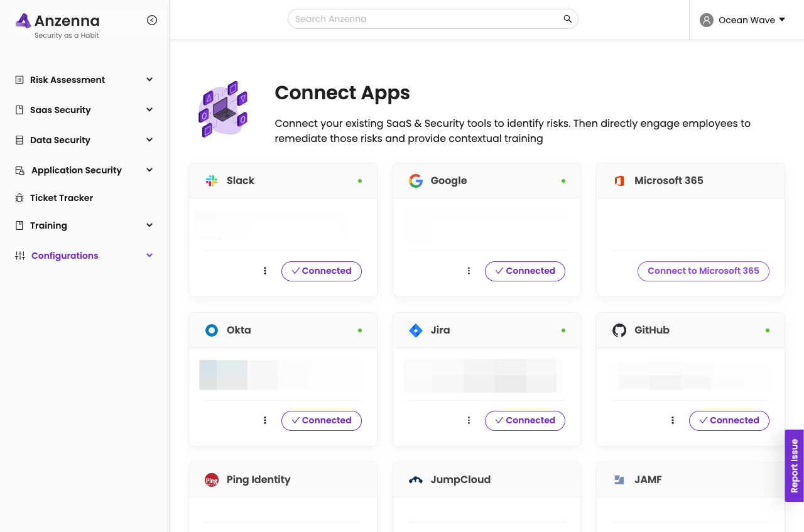The height and width of the screenshot is (532, 804).
Task: Click the Ticket Tracker bug icon
Action: 19,198
